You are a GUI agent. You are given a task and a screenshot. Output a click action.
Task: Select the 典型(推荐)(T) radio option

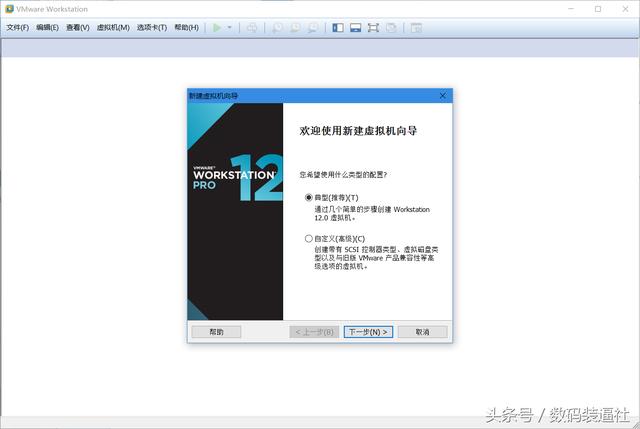pos(309,198)
